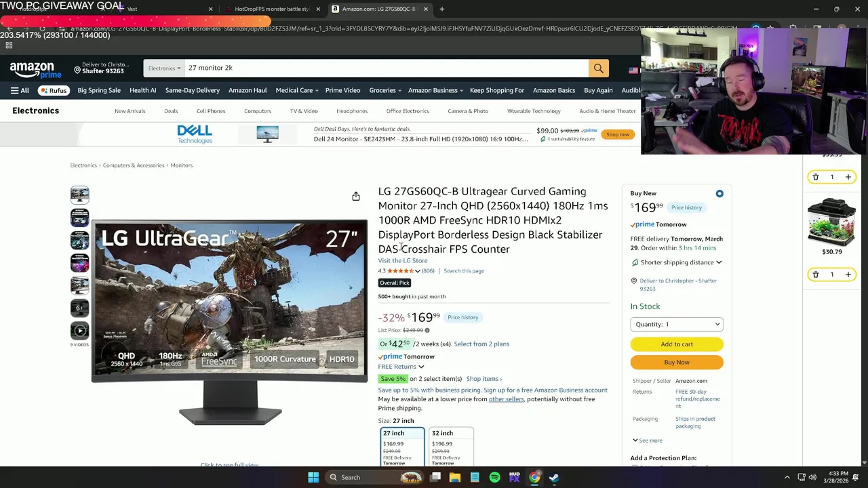This screenshot has width=868, height=488.
Task: Click the trash icon above aquarium item
Action: [x=816, y=177]
